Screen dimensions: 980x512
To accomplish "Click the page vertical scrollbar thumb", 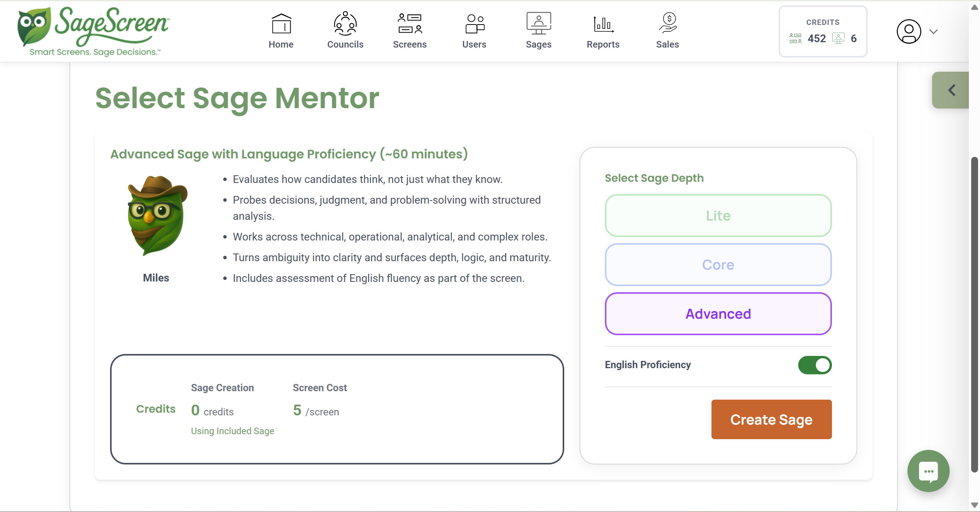I will [974, 314].
